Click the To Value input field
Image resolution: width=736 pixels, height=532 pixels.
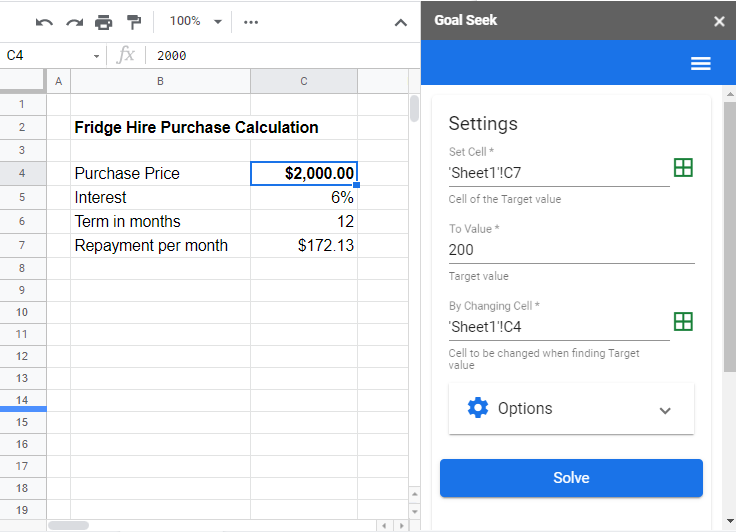click(x=571, y=250)
